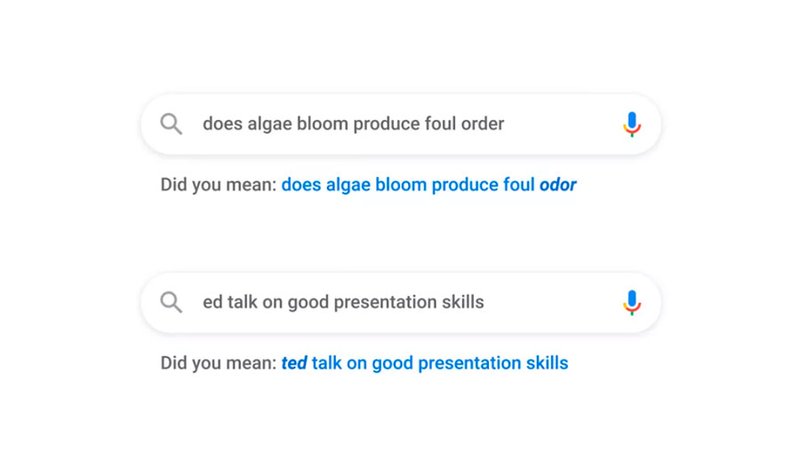Focus the search field containing 'ed talk on good'
The image size is (800, 467).
[x=401, y=303]
